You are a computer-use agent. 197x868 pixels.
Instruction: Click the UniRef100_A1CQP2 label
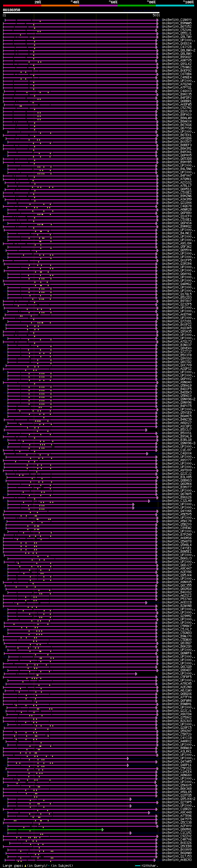[x=177, y=426]
